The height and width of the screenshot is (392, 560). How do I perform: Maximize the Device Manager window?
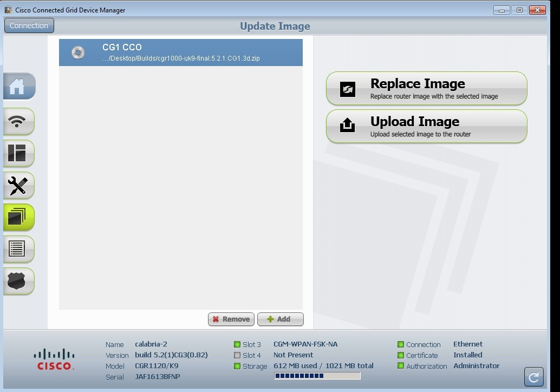pos(519,10)
